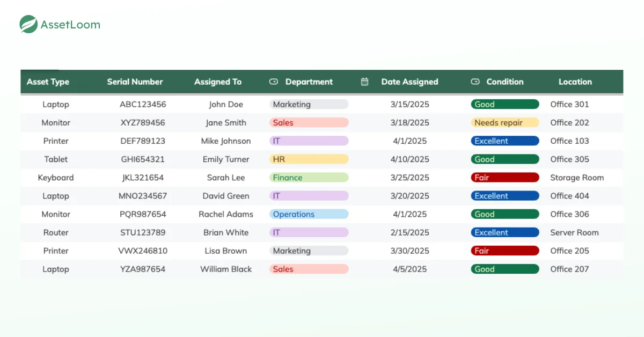The image size is (644, 337).
Task: Open the Sales department tag for William Black
Action: [x=309, y=269]
